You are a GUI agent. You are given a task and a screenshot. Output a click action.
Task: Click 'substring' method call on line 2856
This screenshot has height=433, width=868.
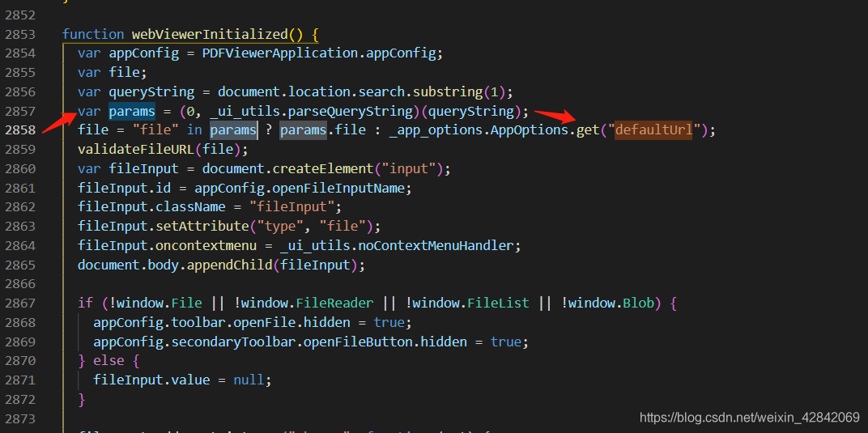click(x=449, y=91)
